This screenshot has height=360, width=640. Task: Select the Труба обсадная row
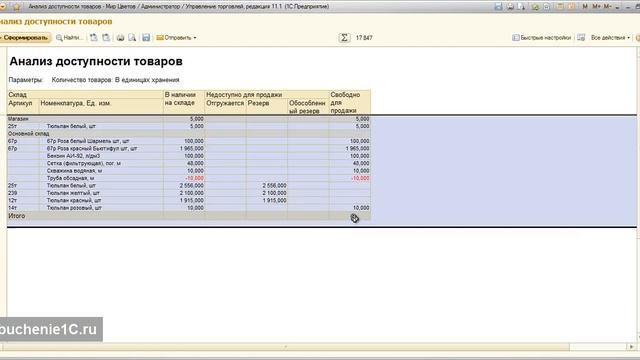pyautogui.click(x=189, y=178)
